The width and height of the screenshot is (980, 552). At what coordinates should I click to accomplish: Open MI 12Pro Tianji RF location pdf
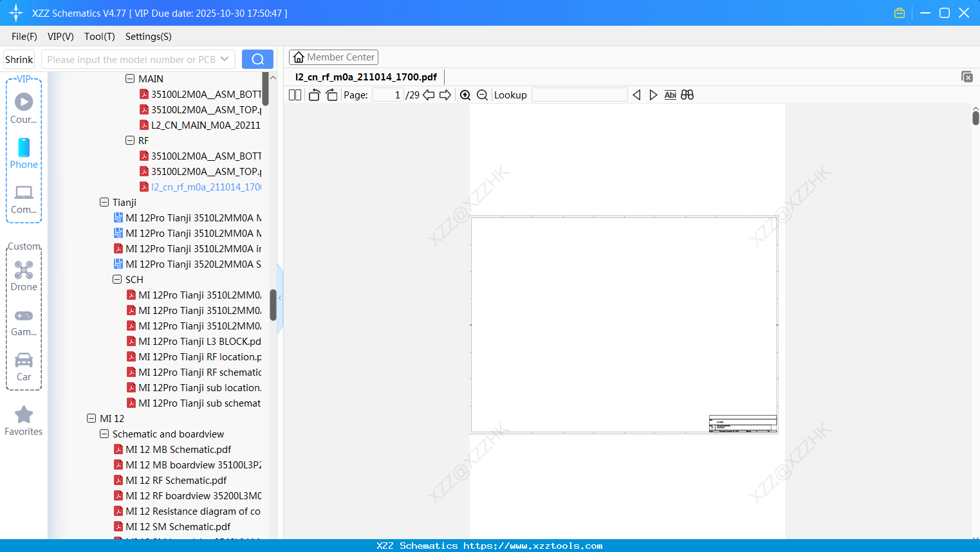point(193,356)
